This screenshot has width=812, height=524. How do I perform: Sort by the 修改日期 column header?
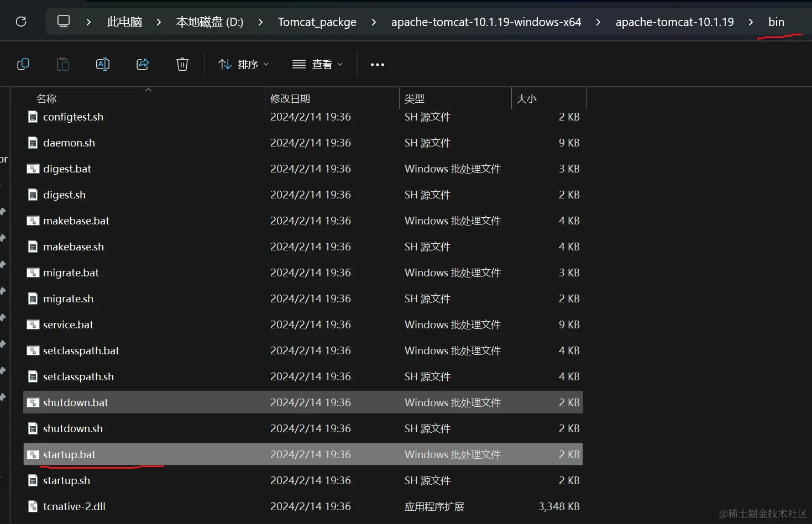point(290,98)
